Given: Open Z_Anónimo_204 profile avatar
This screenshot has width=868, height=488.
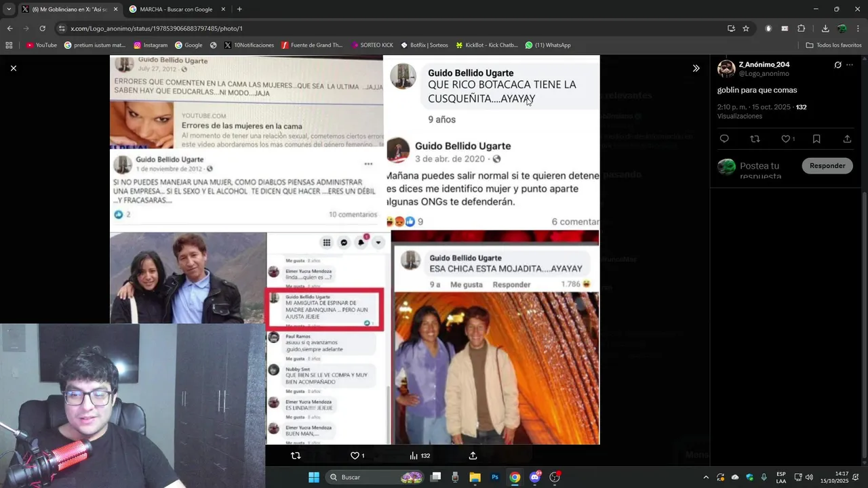Looking at the screenshot, I should point(726,68).
